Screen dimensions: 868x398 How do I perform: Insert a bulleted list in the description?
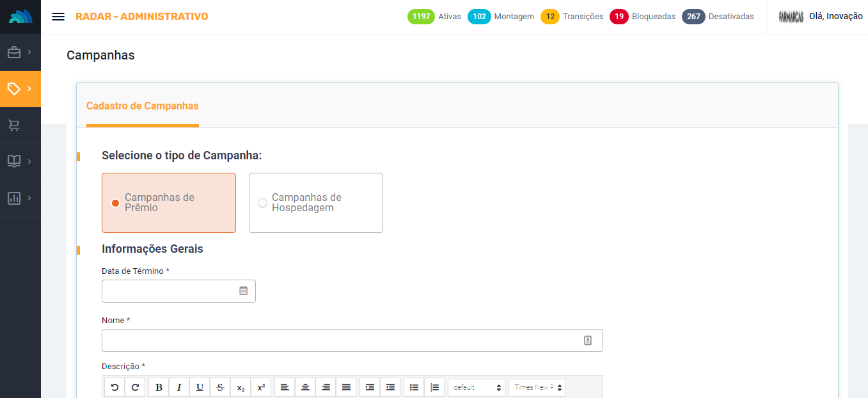point(414,387)
